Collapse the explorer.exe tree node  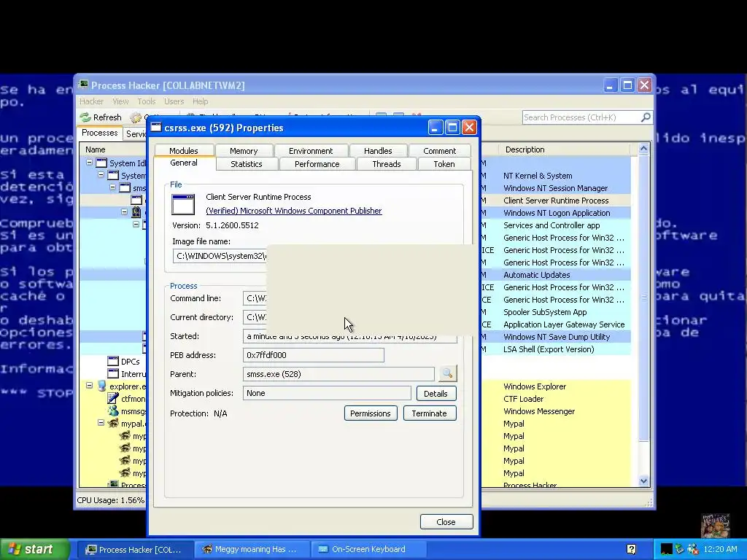click(x=89, y=385)
